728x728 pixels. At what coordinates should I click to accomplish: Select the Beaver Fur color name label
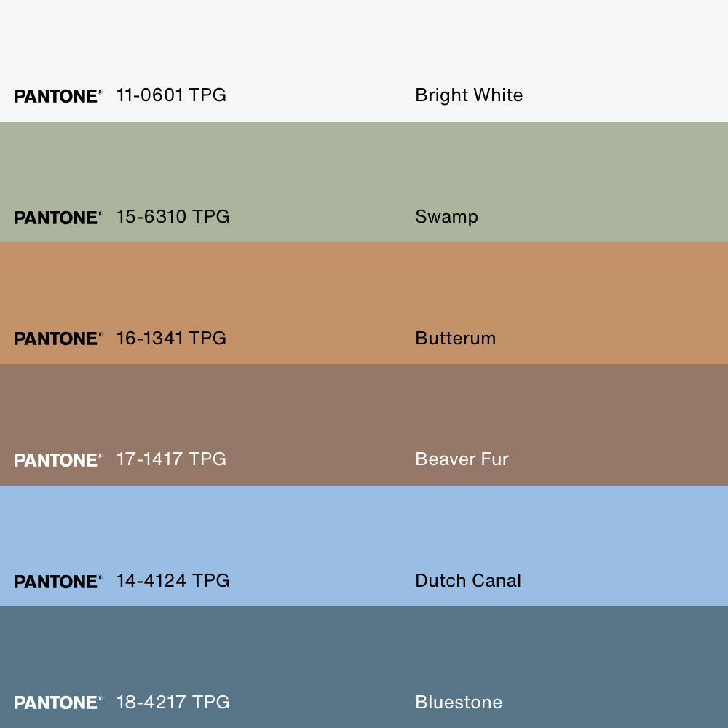coord(462,459)
